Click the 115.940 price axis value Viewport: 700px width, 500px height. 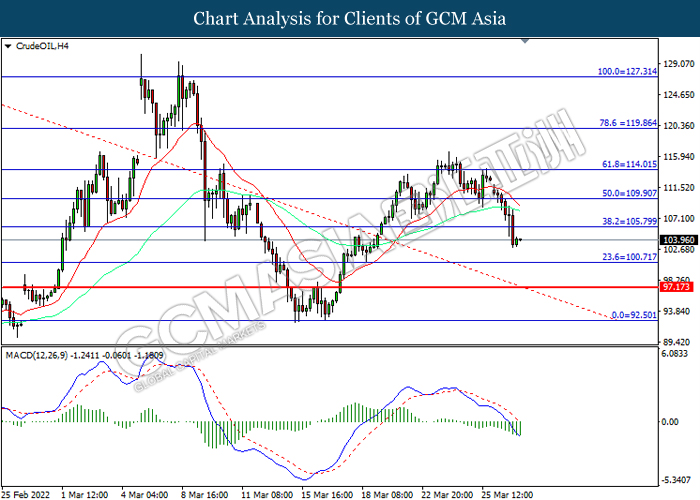coord(679,157)
